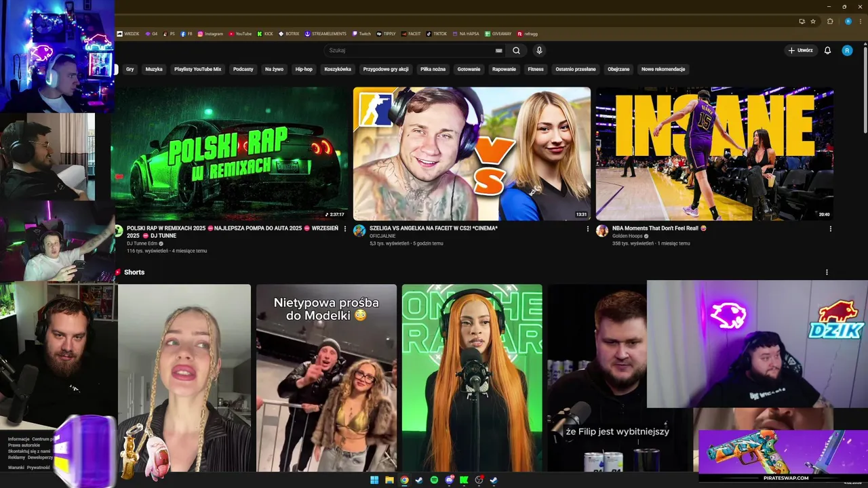
Task: Open the refragg bookmark
Action: 528,33
